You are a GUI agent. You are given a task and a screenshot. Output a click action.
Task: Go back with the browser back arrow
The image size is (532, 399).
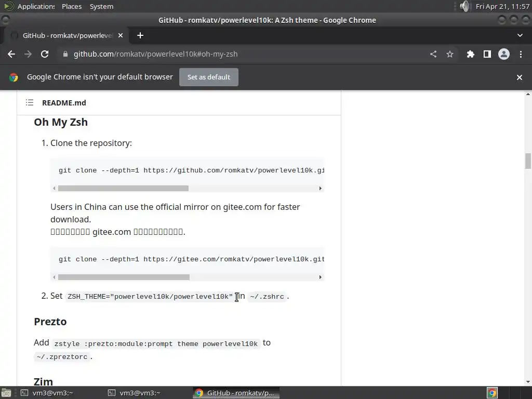[11, 54]
